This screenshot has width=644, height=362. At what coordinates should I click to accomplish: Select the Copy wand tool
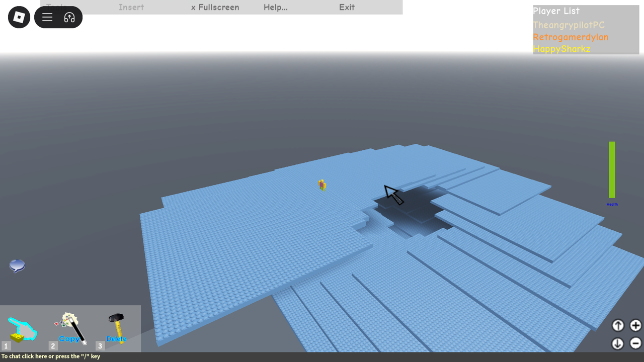[x=70, y=328]
